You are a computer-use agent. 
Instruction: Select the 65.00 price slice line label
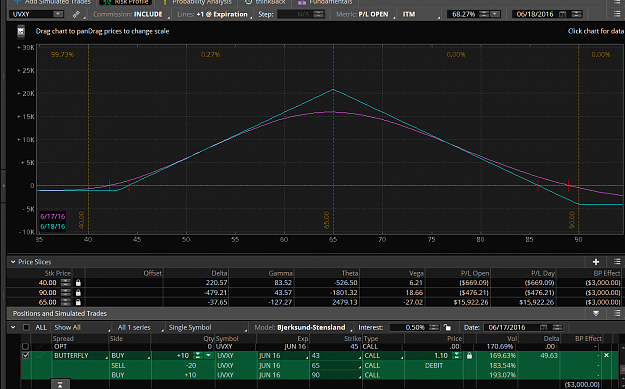(x=326, y=220)
